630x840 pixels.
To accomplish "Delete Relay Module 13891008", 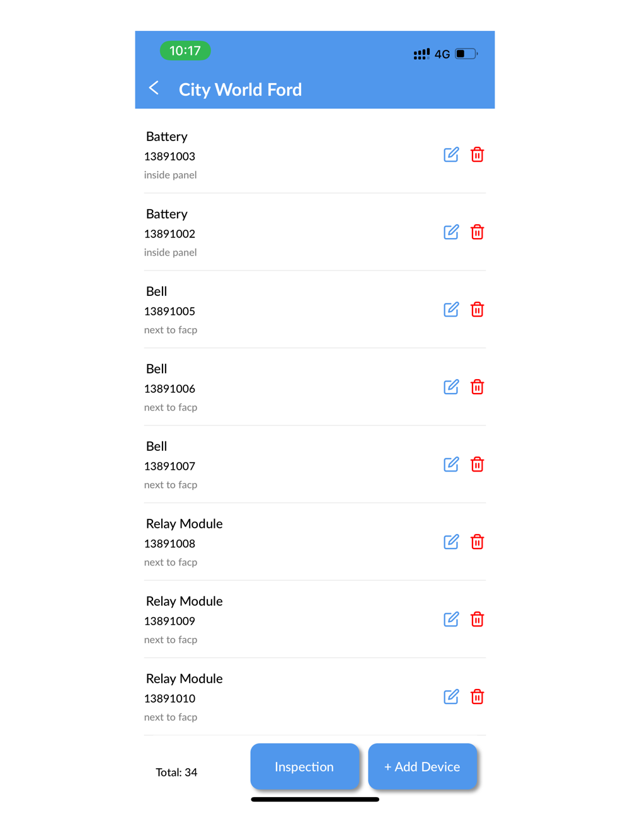I will tap(477, 542).
